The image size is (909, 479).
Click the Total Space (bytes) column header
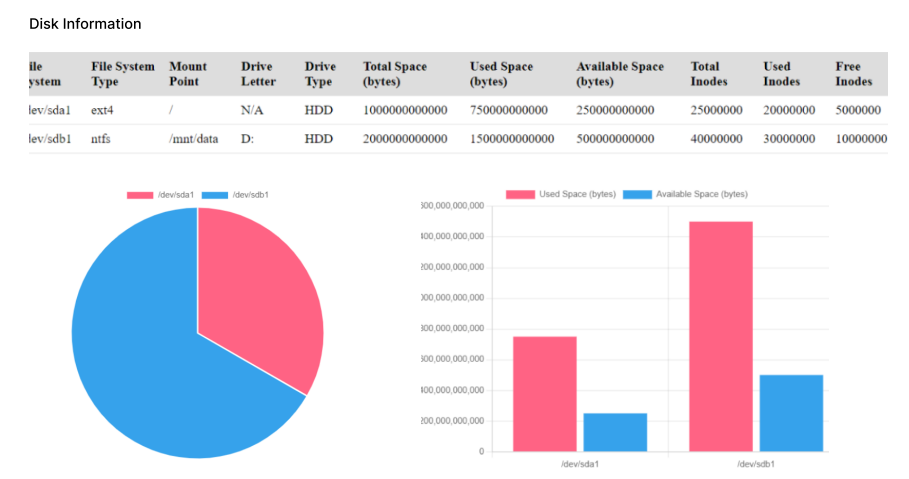coord(395,74)
